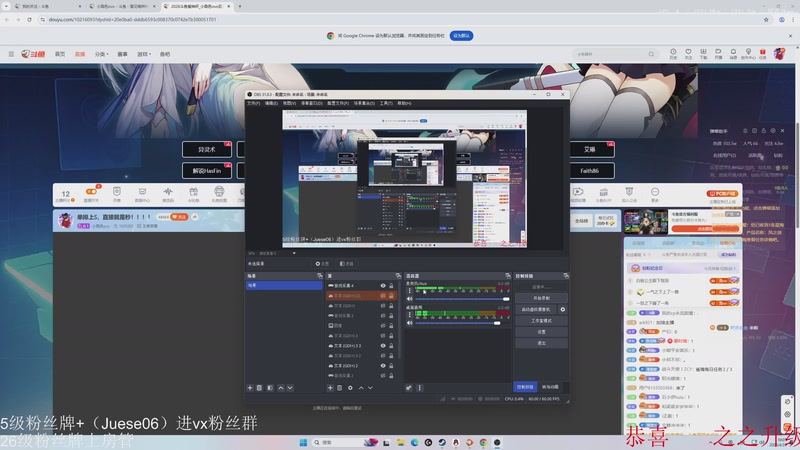Open 工具(T) menu in OBS

[386, 103]
